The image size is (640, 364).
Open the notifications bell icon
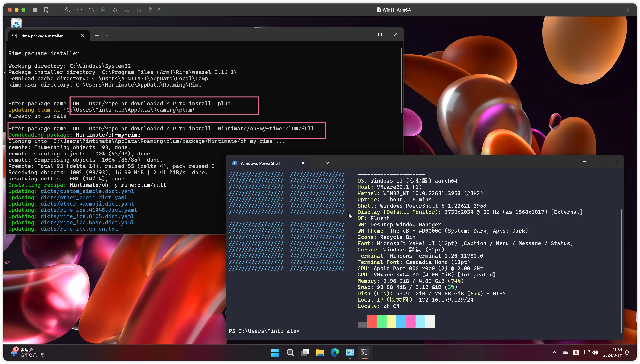click(x=627, y=352)
